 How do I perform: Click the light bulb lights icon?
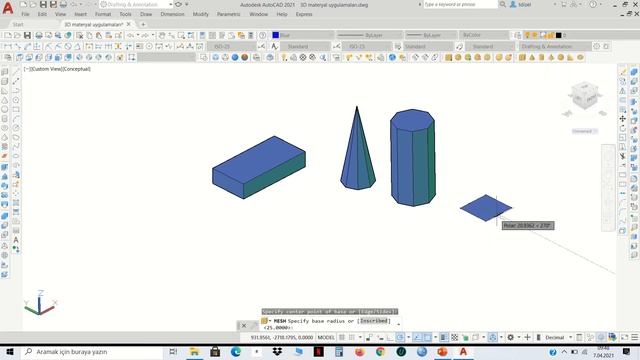pyautogui.click(x=284, y=58)
